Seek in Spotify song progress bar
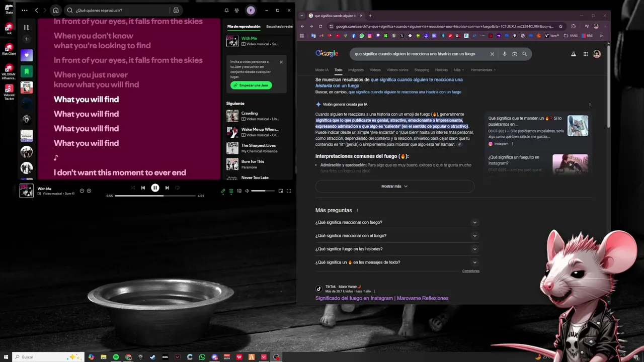 [155, 196]
